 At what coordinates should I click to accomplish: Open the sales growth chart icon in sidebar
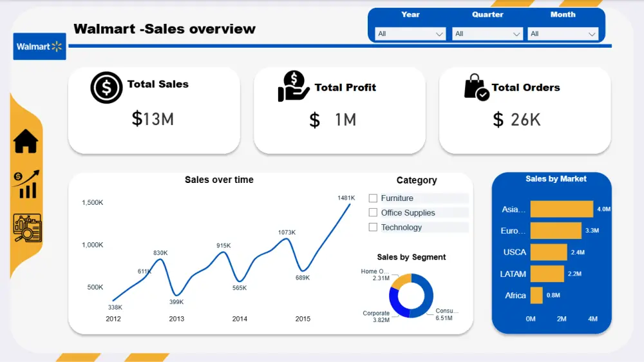coord(26,184)
